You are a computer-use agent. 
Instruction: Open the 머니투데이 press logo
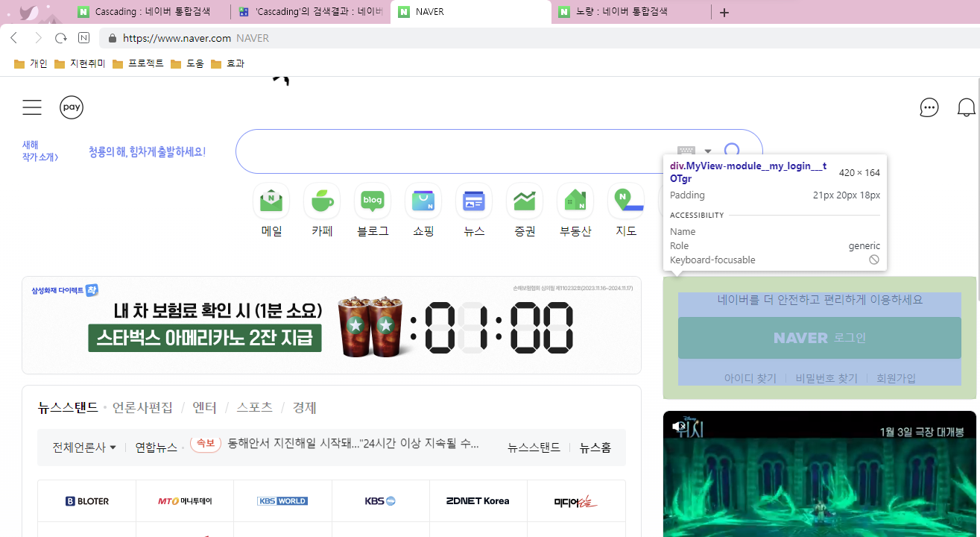[x=185, y=501]
